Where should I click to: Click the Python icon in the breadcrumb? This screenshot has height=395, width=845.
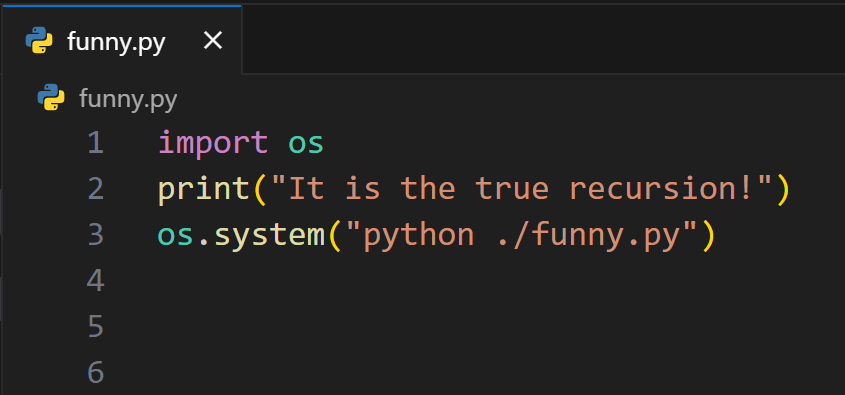[51, 98]
